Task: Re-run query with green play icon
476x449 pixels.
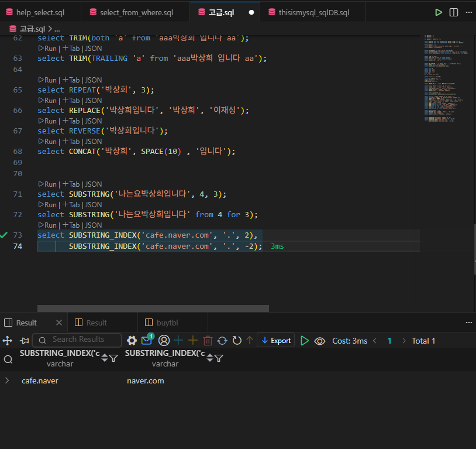Action: [x=304, y=341]
